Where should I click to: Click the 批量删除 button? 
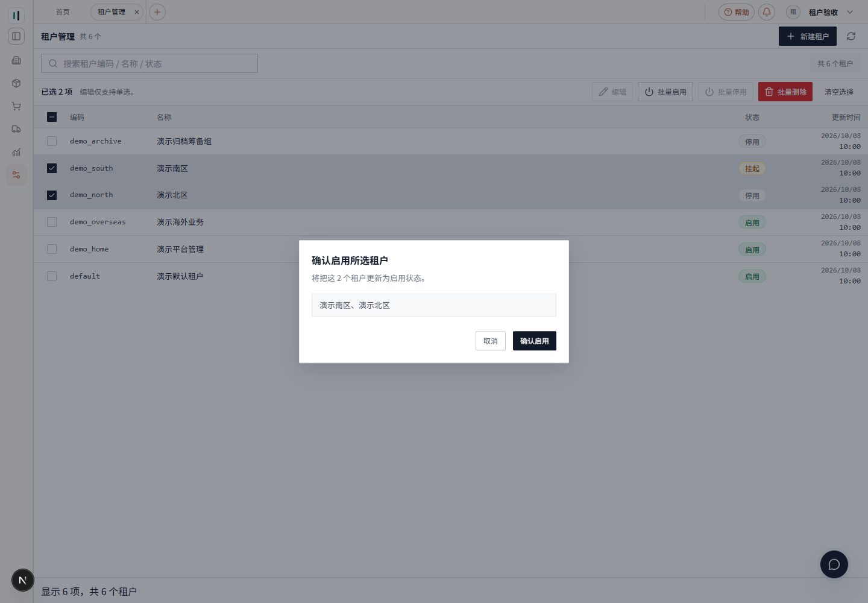tap(785, 92)
